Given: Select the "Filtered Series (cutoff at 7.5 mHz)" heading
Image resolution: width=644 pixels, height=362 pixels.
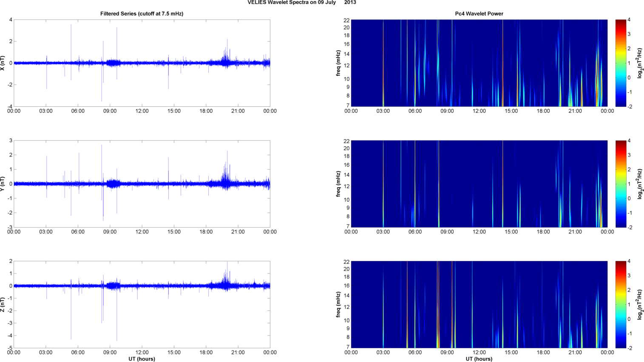Looking at the screenshot, I should 142,14.
